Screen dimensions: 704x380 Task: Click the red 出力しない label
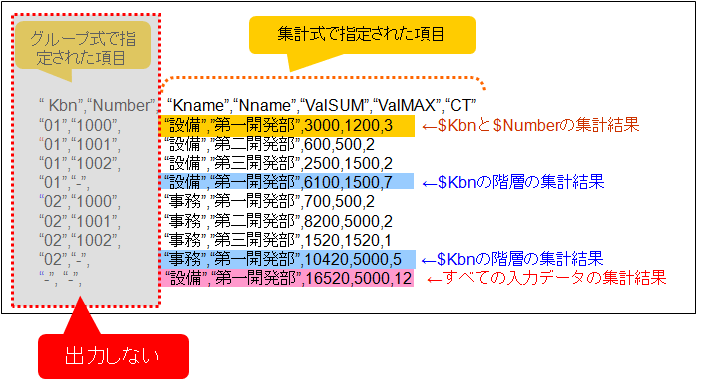point(113,356)
